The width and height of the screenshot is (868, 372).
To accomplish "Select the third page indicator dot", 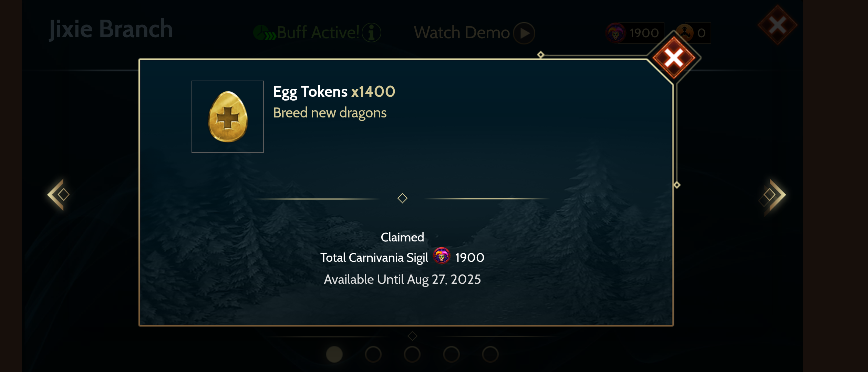I will point(412,354).
